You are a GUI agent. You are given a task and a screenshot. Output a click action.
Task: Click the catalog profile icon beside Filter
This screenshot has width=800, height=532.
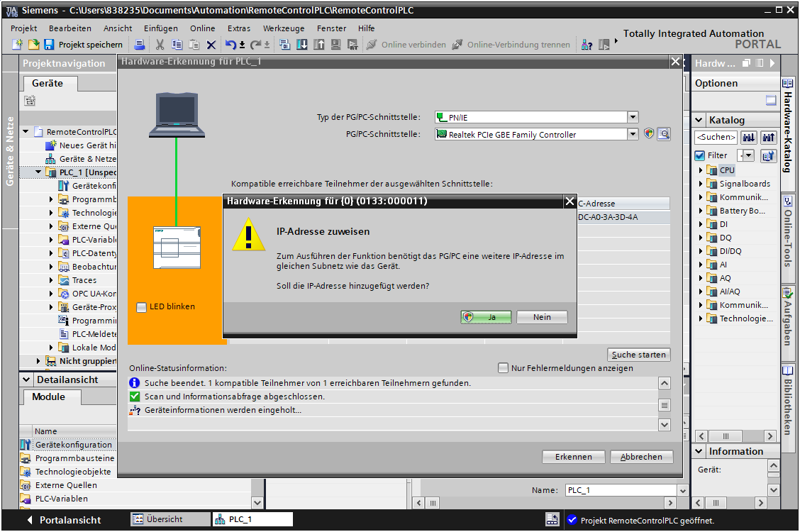point(768,155)
